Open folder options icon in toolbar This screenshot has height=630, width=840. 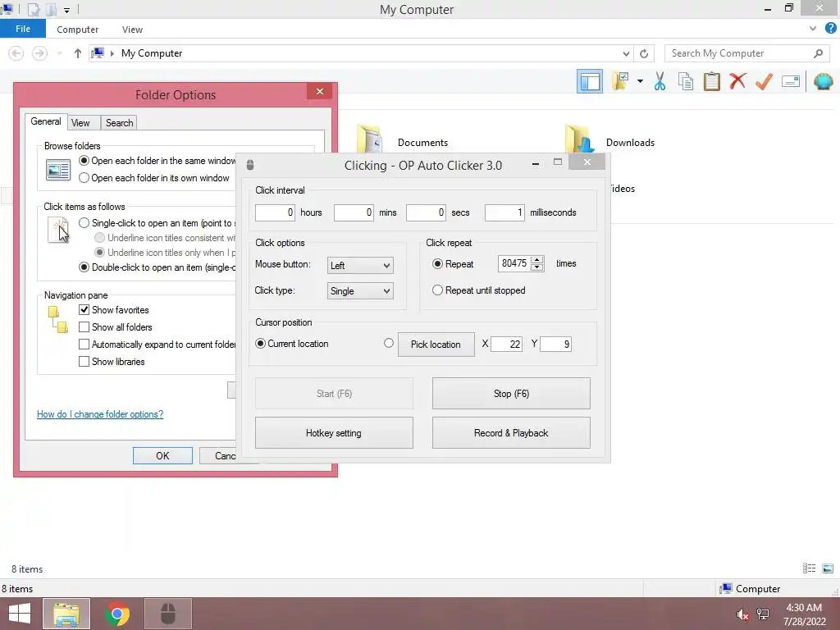[x=620, y=81]
